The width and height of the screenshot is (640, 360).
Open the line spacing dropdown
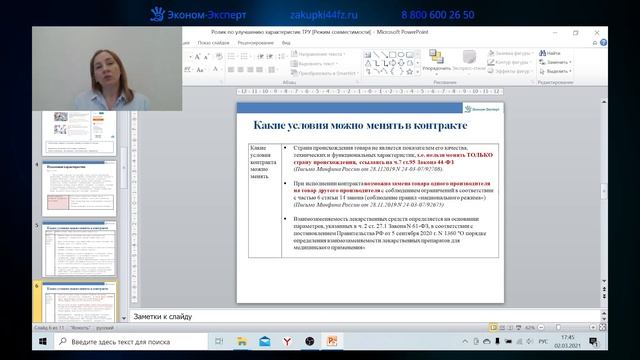point(282,56)
